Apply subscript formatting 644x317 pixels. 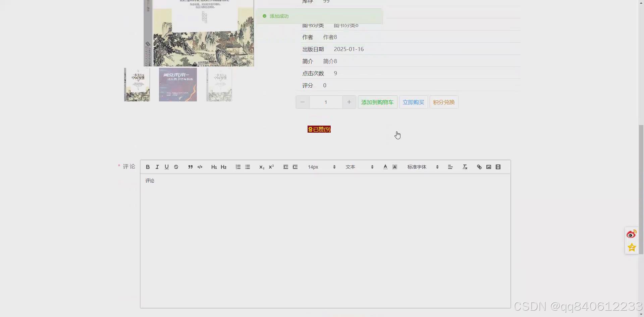click(262, 167)
